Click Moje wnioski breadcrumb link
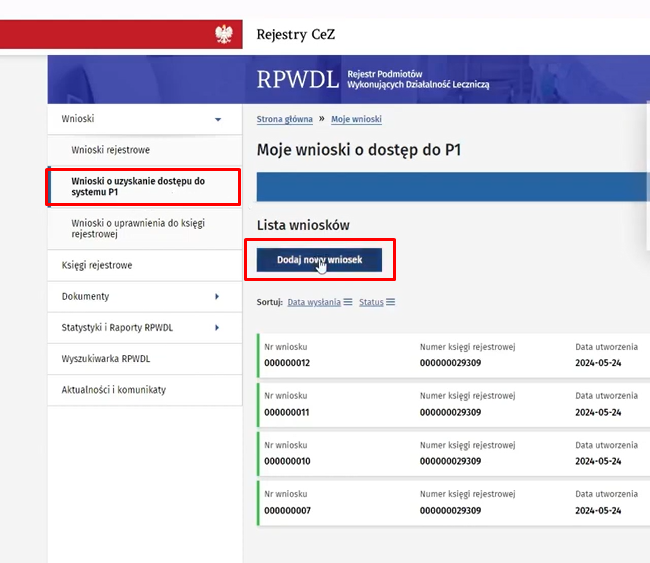The width and height of the screenshot is (650, 563). pyautogui.click(x=356, y=120)
